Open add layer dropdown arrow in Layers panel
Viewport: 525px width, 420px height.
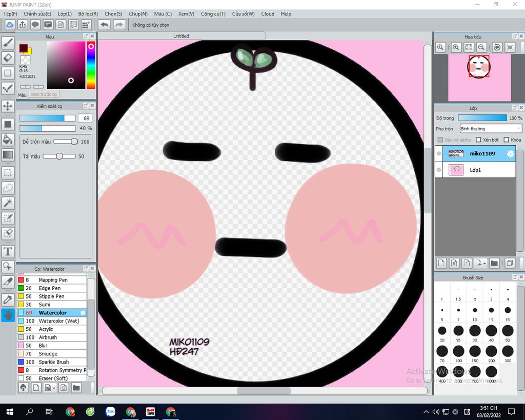(484, 264)
